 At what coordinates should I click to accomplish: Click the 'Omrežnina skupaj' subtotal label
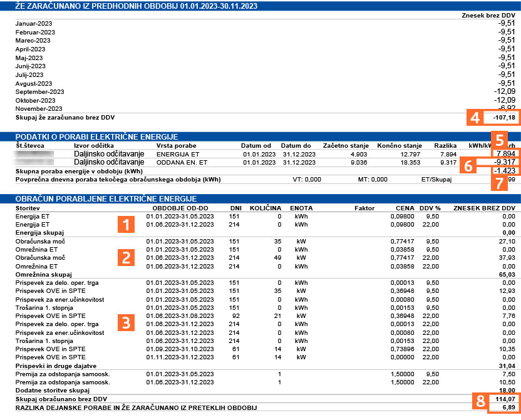[x=44, y=275]
